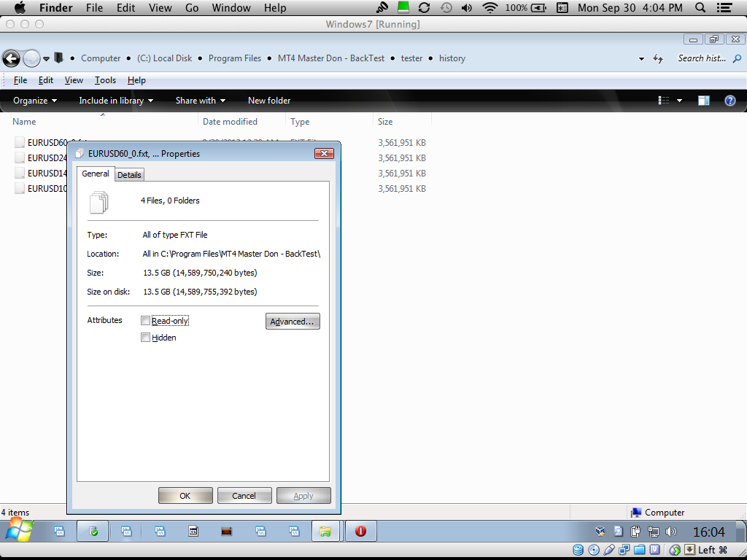Click the Wi-Fi icon in macOS menu bar

489,7
